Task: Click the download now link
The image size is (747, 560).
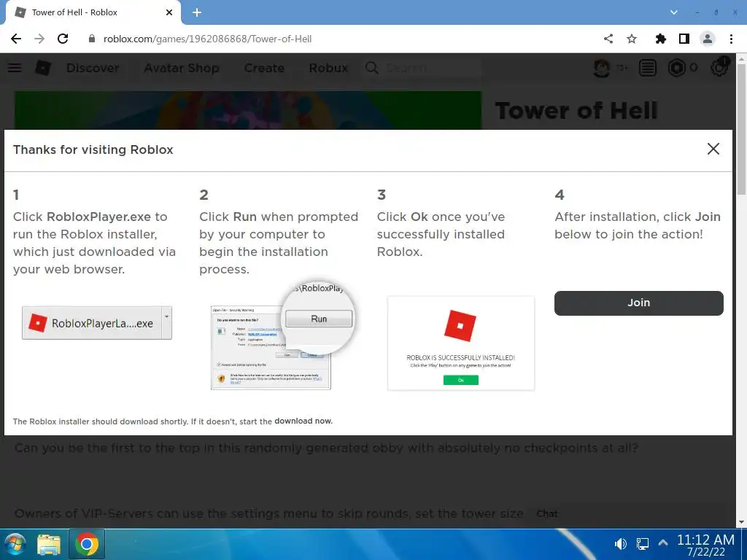Action: click(303, 421)
